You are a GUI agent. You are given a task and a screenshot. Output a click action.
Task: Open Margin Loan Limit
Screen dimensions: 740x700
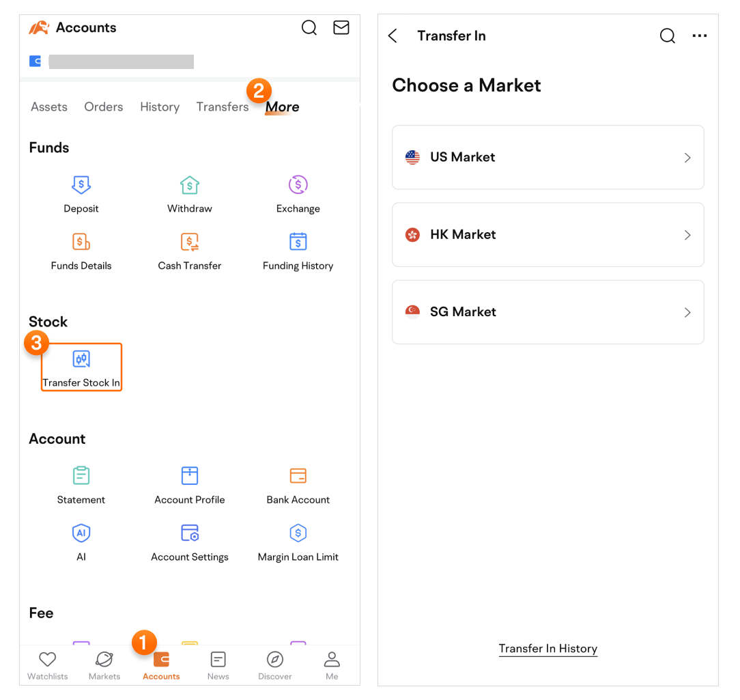click(298, 533)
